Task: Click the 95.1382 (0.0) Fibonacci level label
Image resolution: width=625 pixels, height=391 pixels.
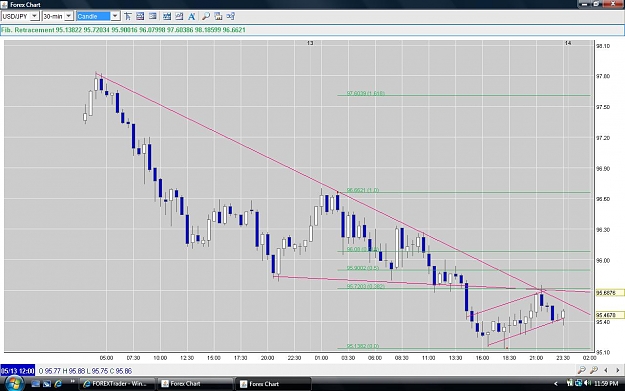Action: (363, 346)
